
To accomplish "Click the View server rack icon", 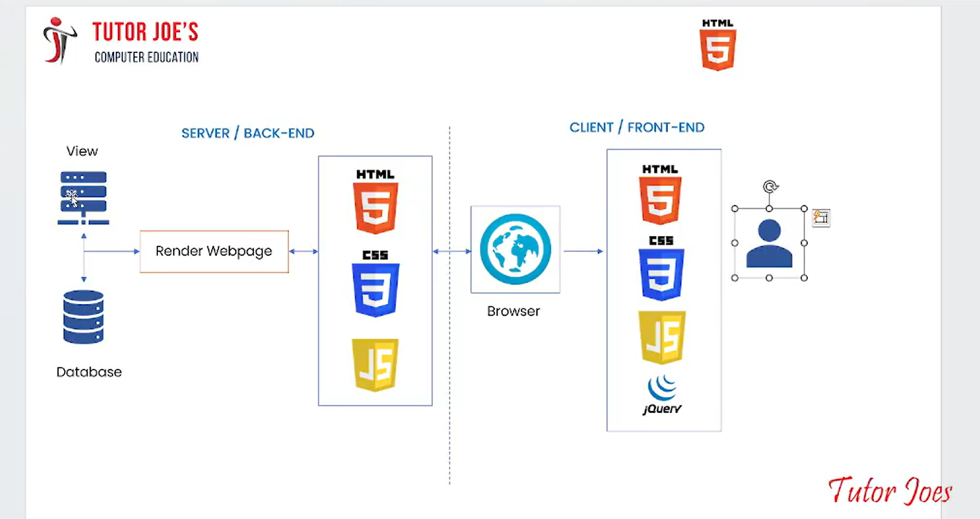I will pos(84,198).
